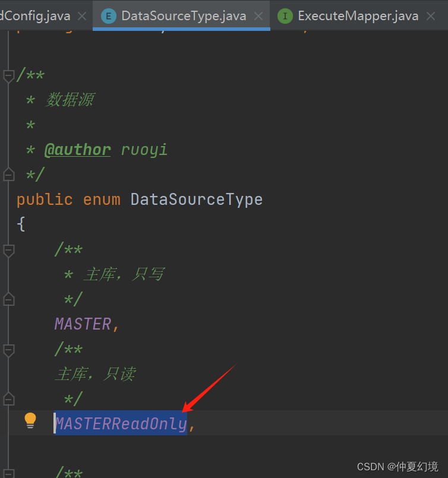This screenshot has width=448, height=478.
Task: Click the opening curly brace of the enum
Action: point(21,224)
